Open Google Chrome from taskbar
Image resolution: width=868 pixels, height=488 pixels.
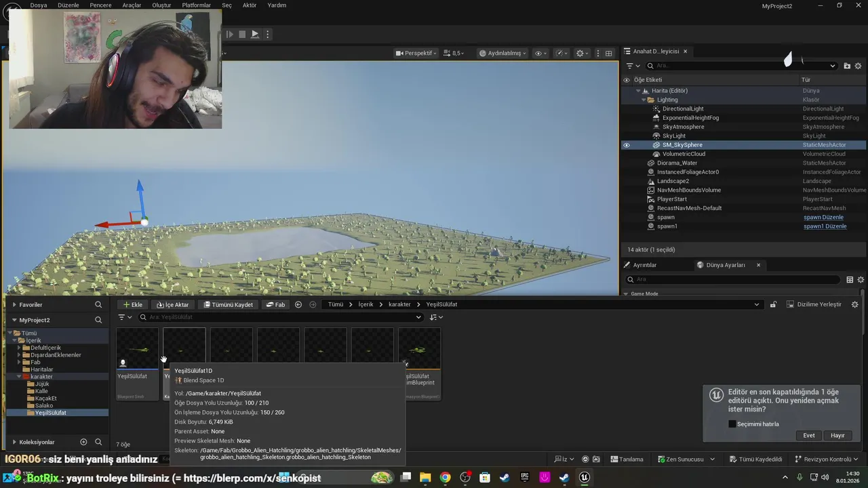coord(445,477)
